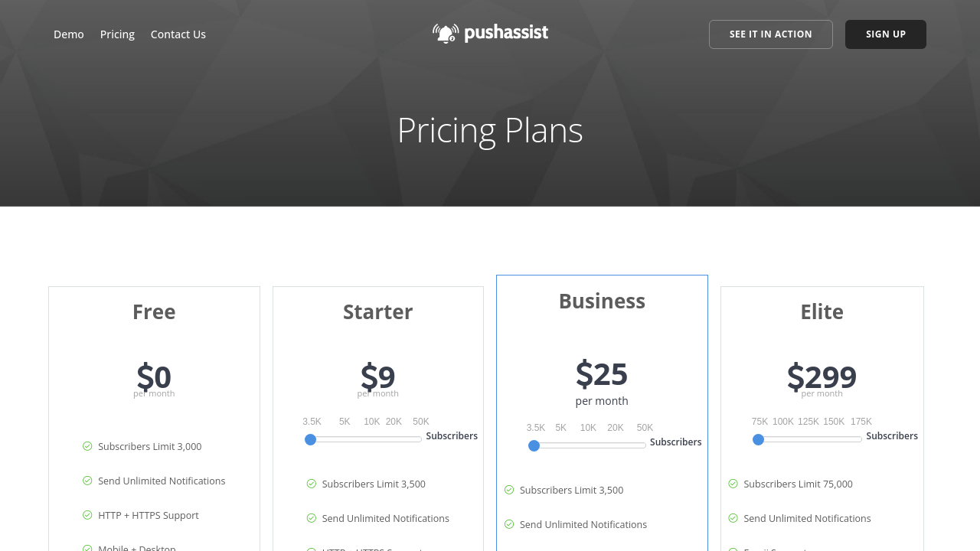This screenshot has height=551, width=980.
Task: Open the Demo navigation link
Action: coord(69,34)
